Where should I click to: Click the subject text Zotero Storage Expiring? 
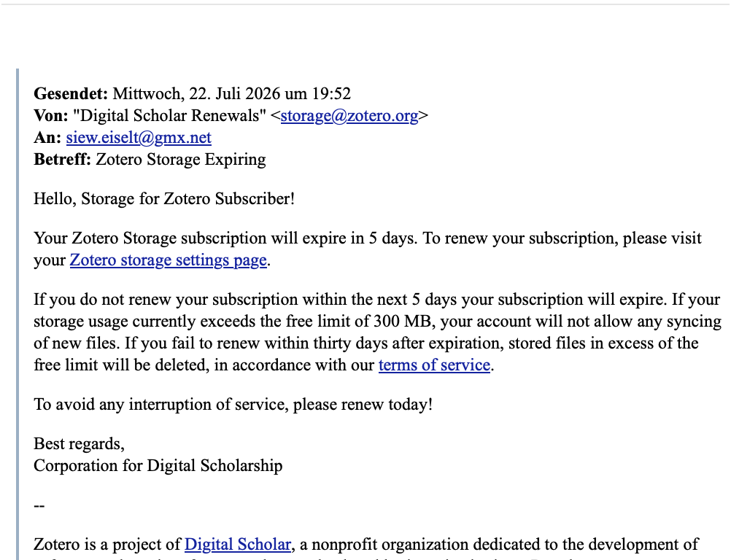(x=181, y=160)
